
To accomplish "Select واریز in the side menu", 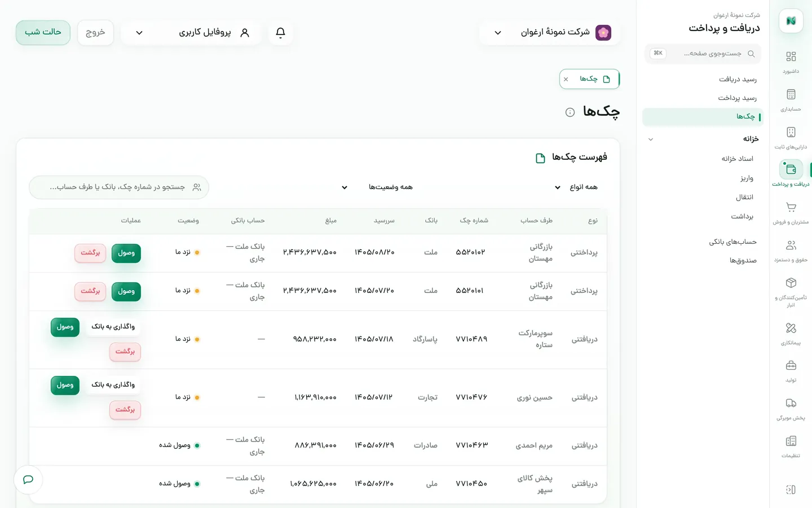I will pos(747,178).
